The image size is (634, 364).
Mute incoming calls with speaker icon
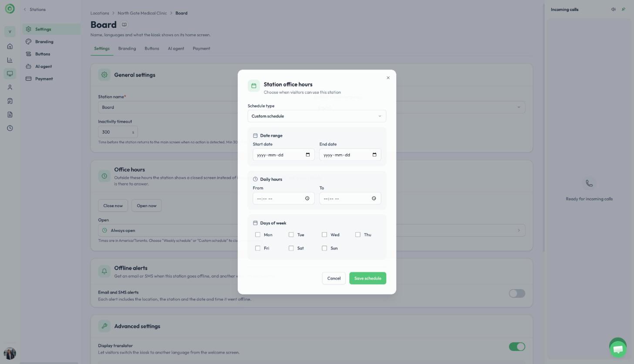coord(613,9)
